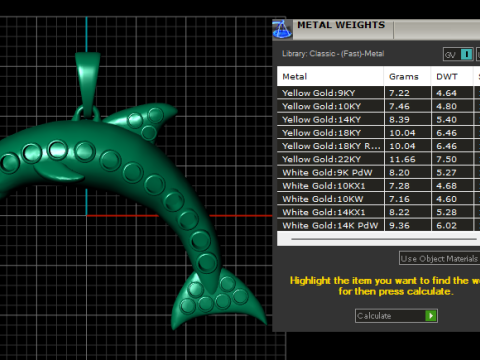Select White Gold:9K PdW row

point(378,172)
